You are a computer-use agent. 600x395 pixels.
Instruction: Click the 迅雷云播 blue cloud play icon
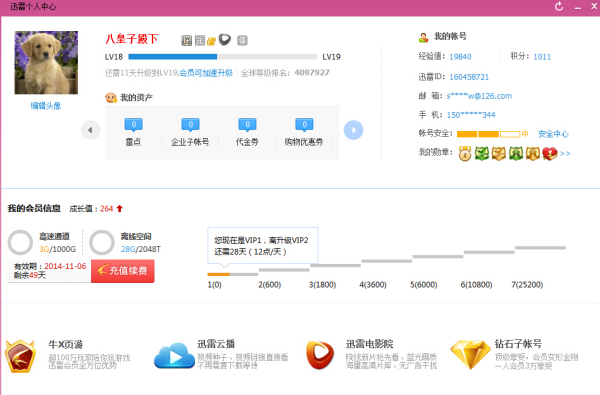[174, 356]
